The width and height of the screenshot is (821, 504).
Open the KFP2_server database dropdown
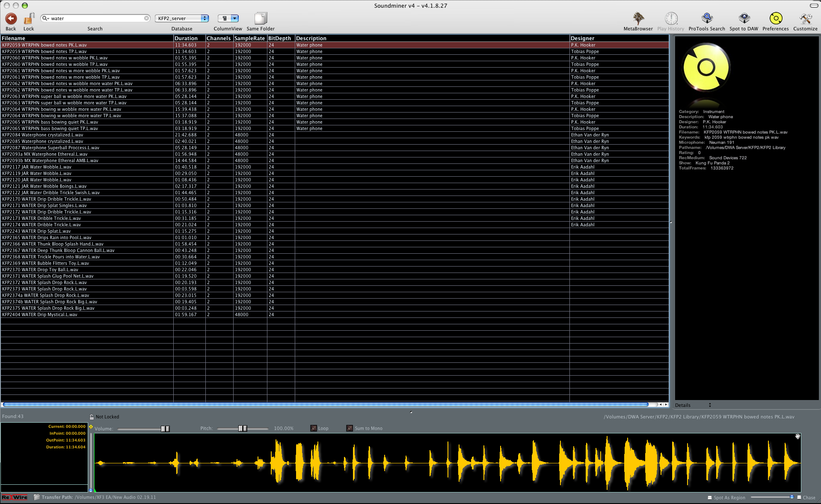[182, 18]
